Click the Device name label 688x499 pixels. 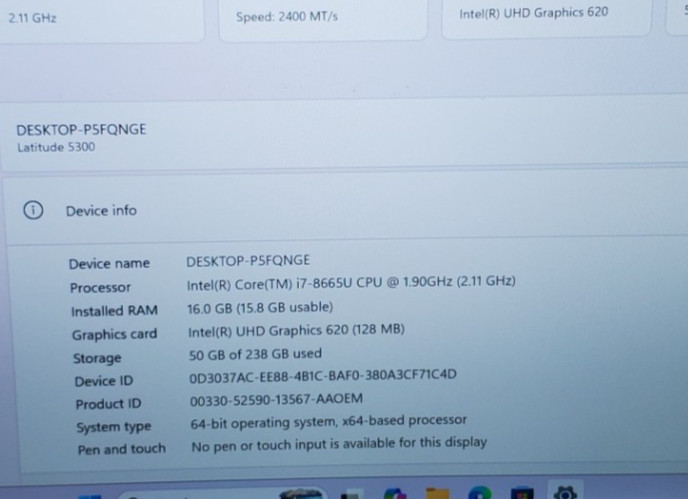pos(109,263)
